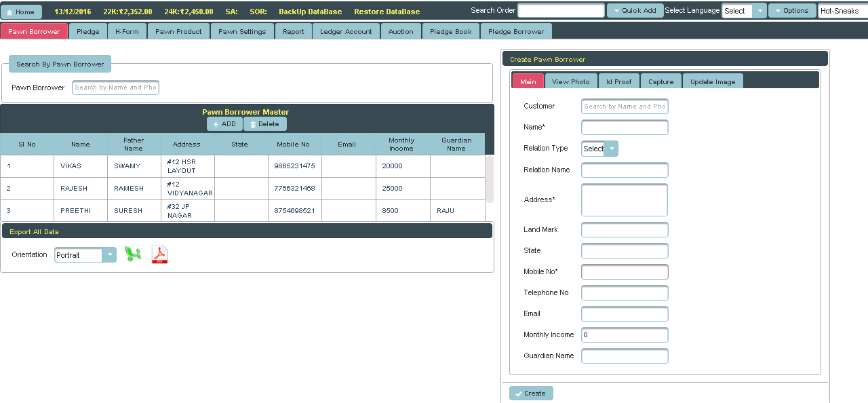Click Delete with trash icon

[264, 124]
